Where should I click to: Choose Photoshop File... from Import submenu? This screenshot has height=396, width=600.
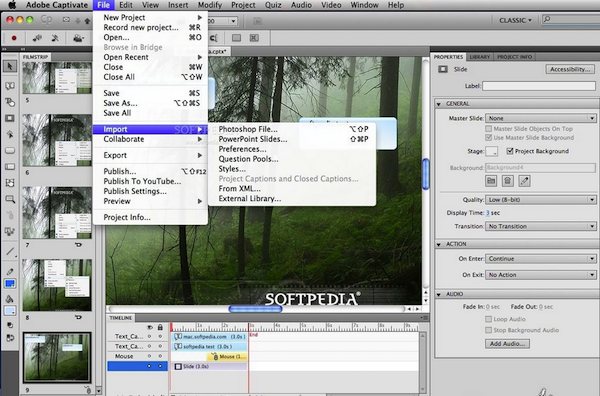click(x=293, y=129)
